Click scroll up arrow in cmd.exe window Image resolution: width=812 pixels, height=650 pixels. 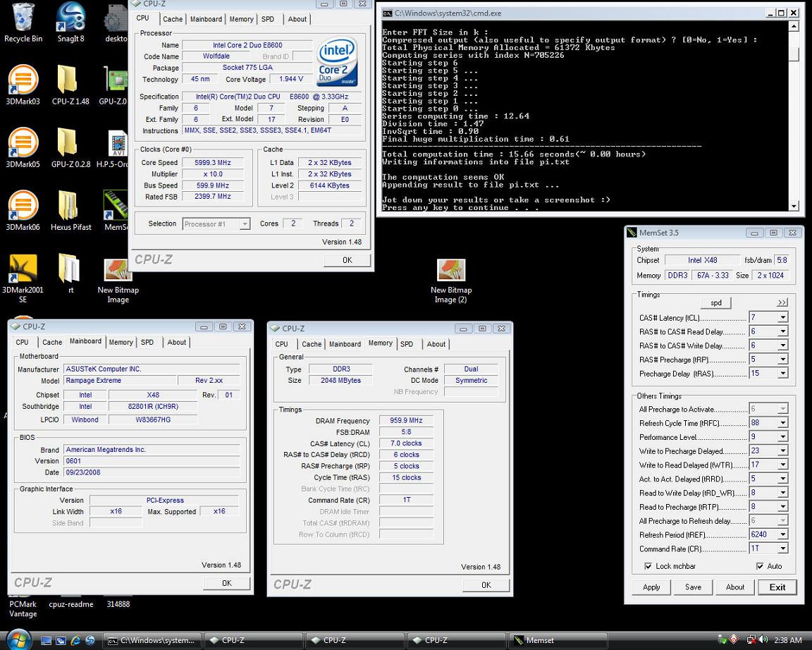[x=794, y=26]
